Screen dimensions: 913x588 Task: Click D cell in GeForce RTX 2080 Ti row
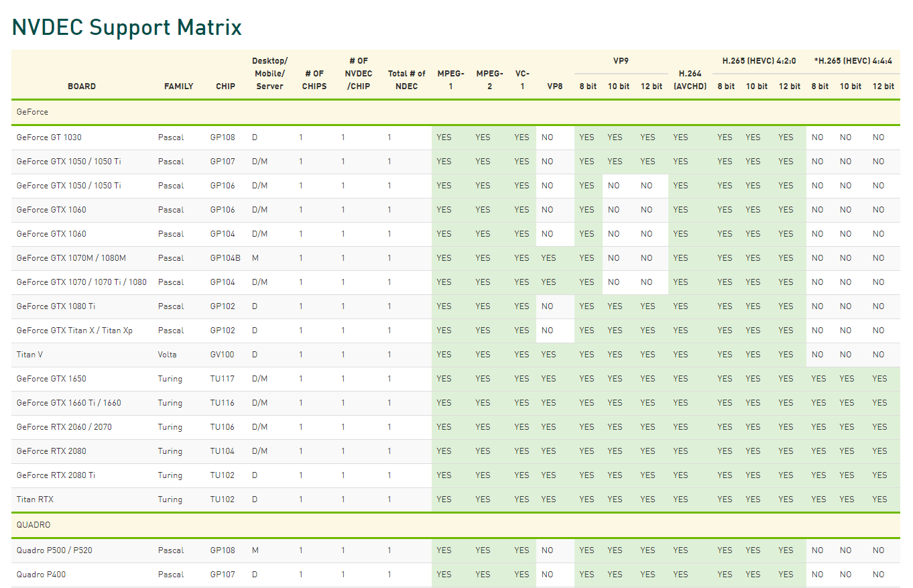(255, 475)
